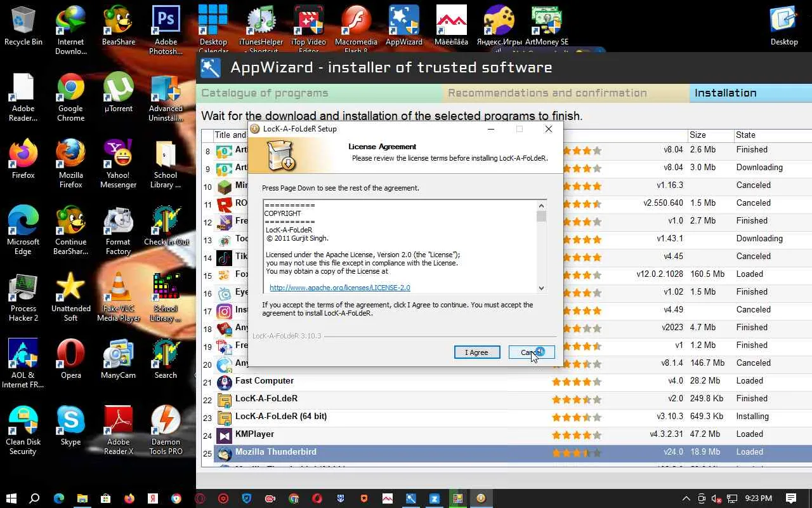Click the Clean Disk Security desktop icon
The image size is (812, 508).
pyautogui.click(x=23, y=431)
